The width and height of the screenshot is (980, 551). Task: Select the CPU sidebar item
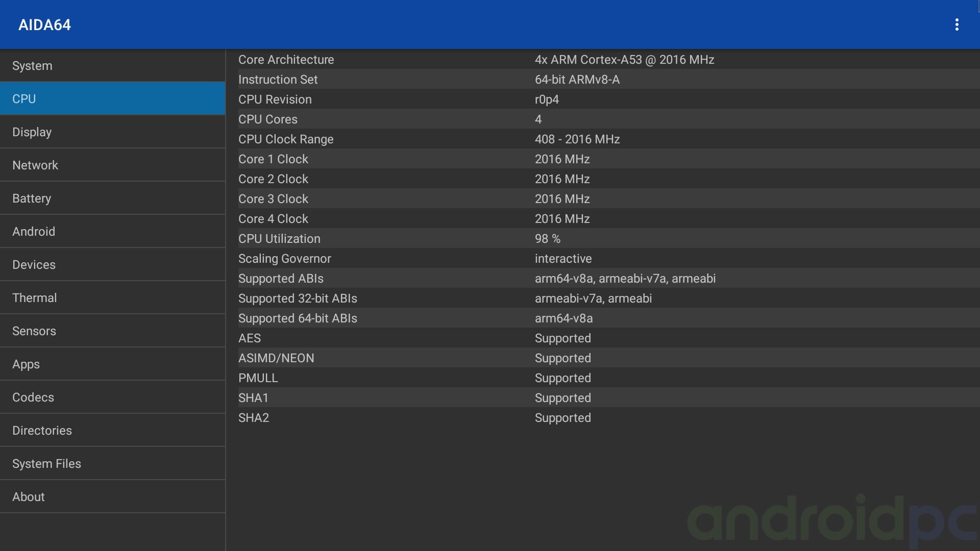click(112, 99)
